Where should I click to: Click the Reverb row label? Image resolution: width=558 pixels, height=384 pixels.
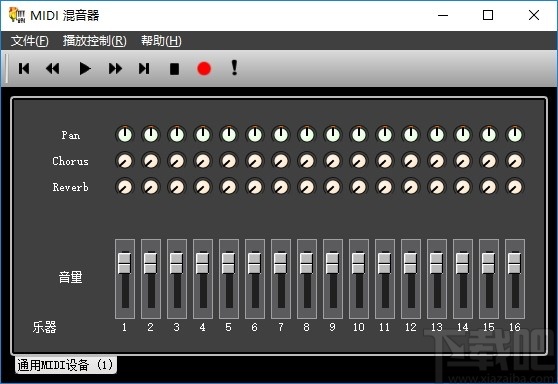70,187
